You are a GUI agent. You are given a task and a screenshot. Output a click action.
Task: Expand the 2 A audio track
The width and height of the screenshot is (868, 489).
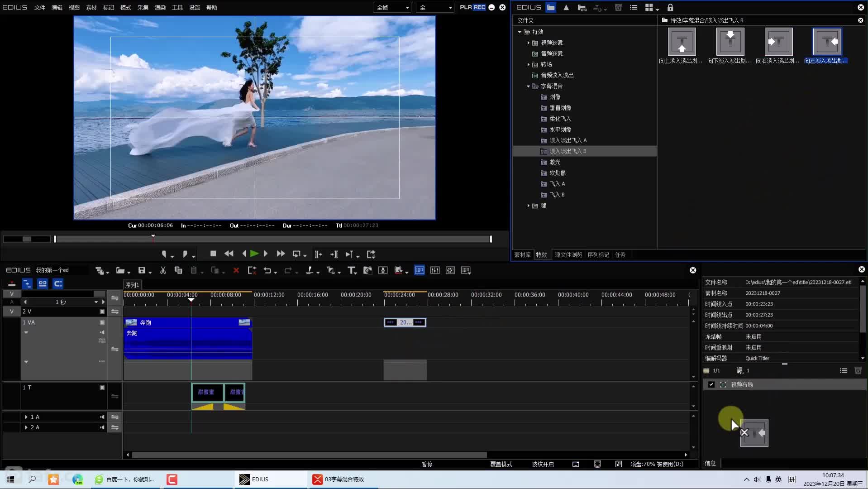(26, 427)
